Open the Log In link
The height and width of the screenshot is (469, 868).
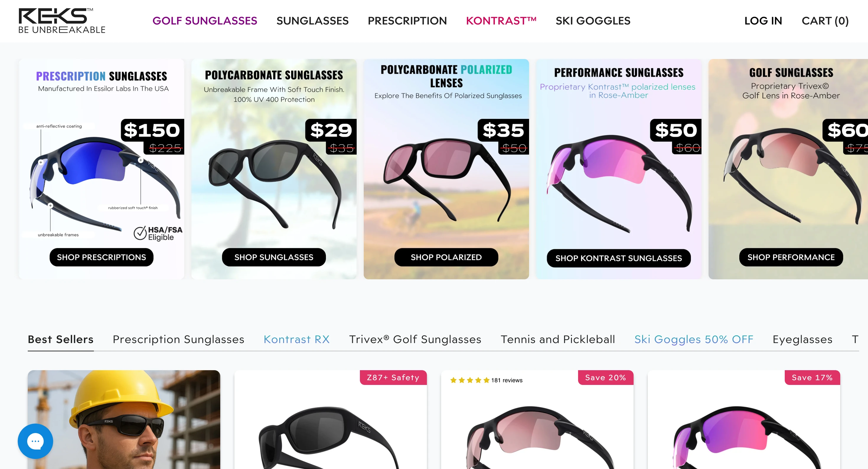point(763,21)
